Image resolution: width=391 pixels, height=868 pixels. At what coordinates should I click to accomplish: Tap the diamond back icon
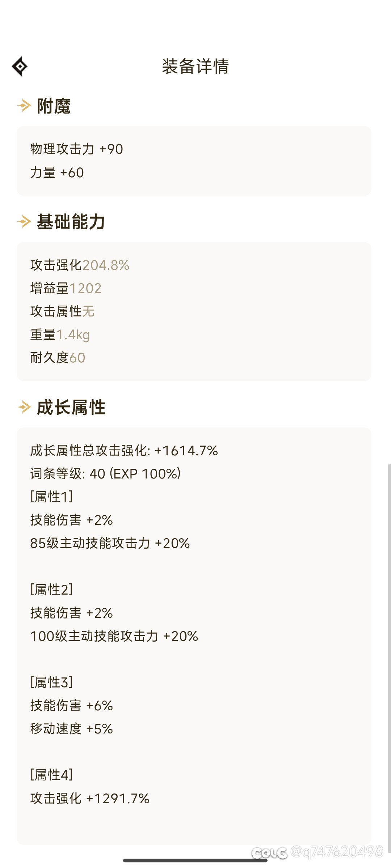pos(20,67)
